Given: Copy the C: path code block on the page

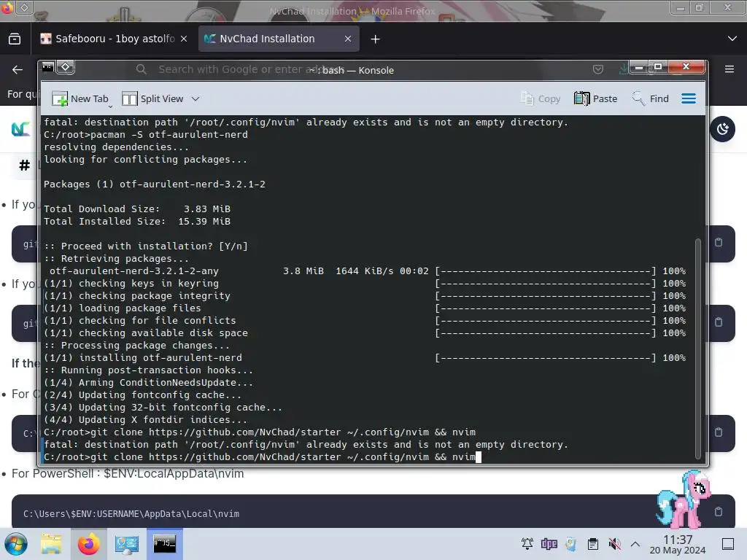Looking at the screenshot, I should [719, 432].
